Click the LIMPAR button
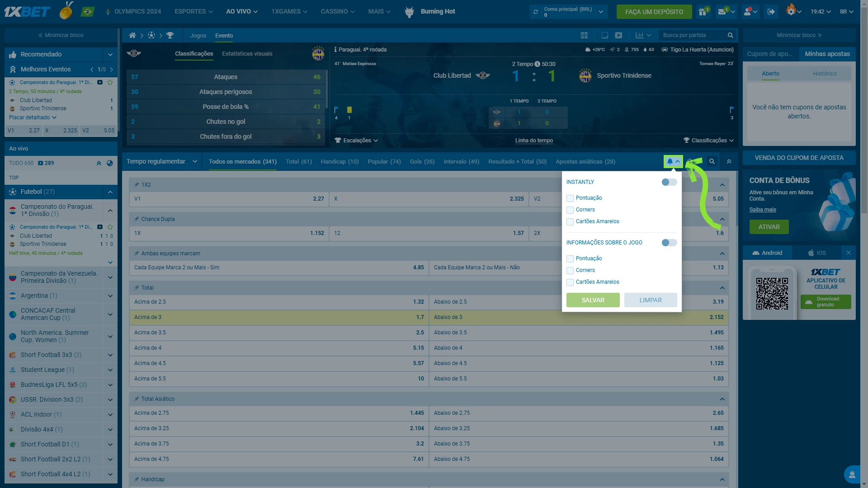The image size is (868, 488). (x=651, y=300)
